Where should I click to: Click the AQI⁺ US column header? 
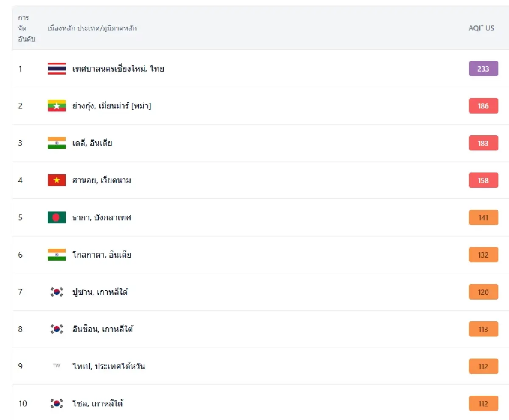click(481, 28)
